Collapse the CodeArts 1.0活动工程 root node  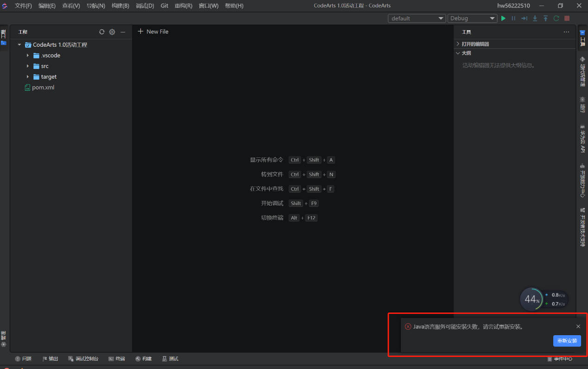19,45
